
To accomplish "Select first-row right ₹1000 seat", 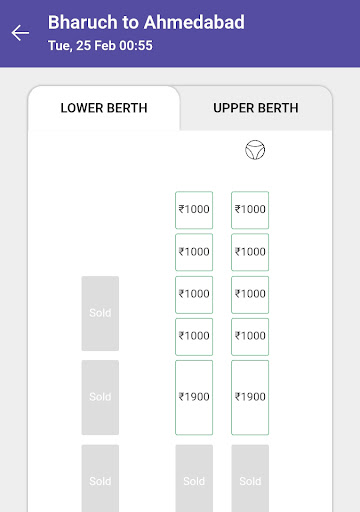I will pyautogui.click(x=250, y=210).
